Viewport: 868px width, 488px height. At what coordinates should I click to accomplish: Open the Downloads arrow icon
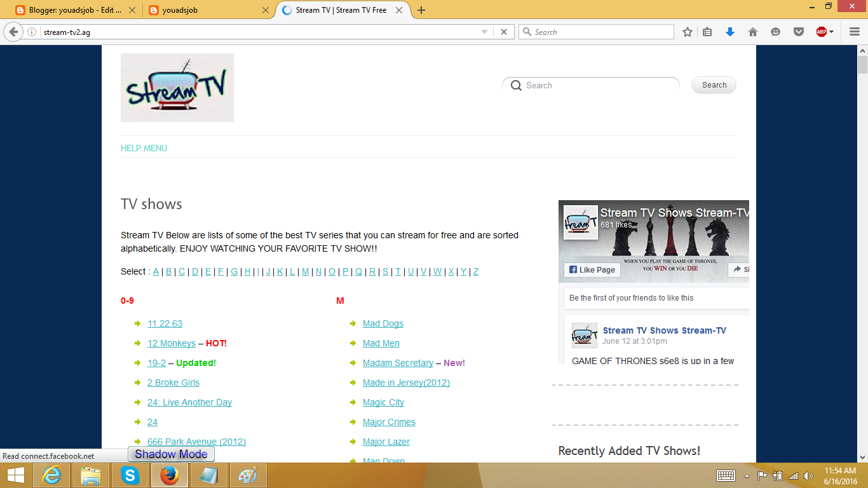click(730, 31)
